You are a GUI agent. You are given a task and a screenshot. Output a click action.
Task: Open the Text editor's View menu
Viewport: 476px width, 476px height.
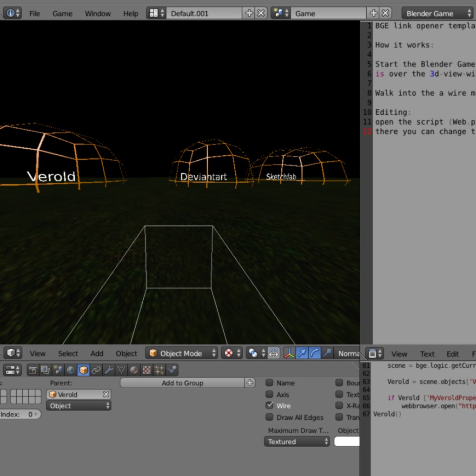[399, 354]
